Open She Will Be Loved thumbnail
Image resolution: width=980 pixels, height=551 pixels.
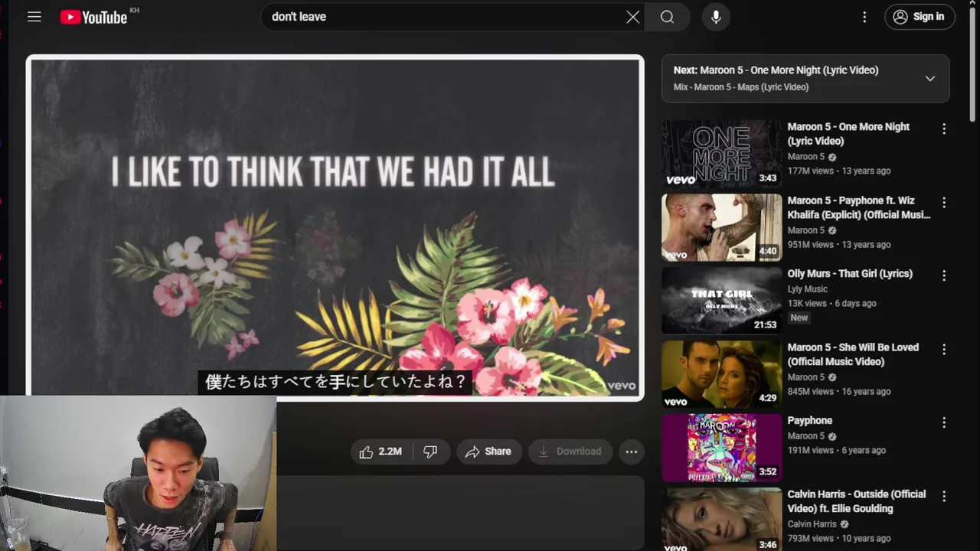722,374
